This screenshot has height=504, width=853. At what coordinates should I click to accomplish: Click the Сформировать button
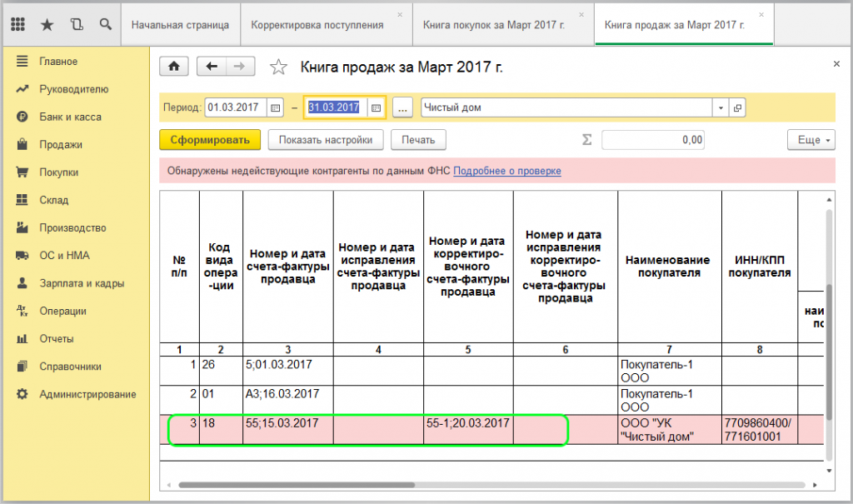coord(210,140)
